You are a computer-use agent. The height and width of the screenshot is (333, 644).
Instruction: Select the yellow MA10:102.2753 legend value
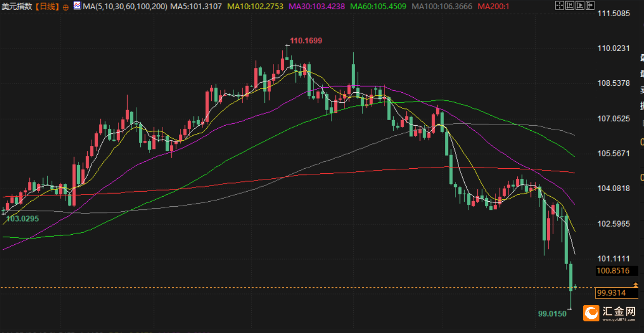click(255, 7)
